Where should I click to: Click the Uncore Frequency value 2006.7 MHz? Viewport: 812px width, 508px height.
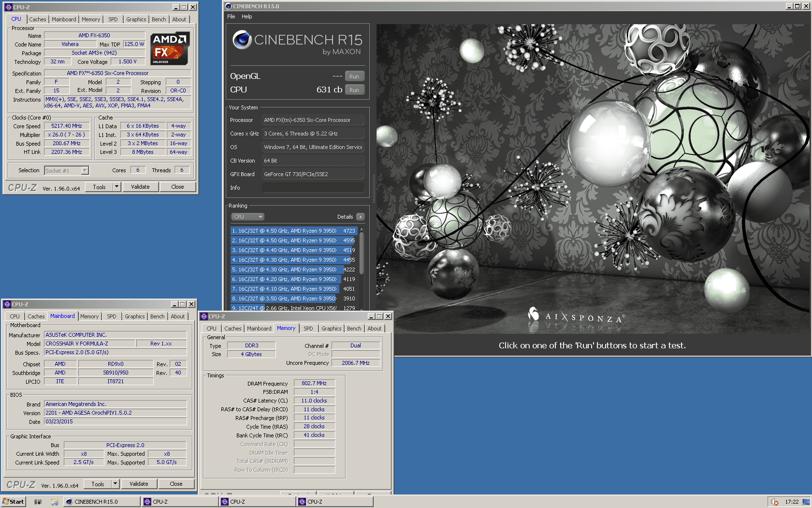pos(356,363)
